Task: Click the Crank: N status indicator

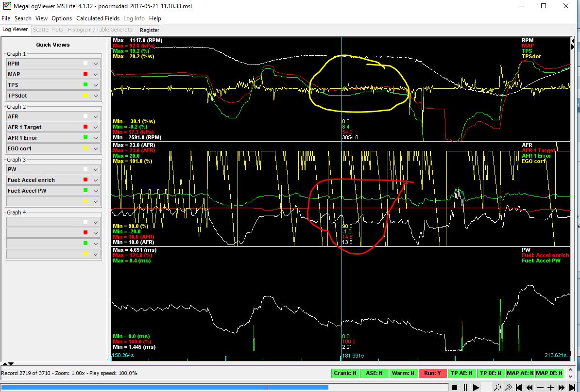Action: pos(345,373)
